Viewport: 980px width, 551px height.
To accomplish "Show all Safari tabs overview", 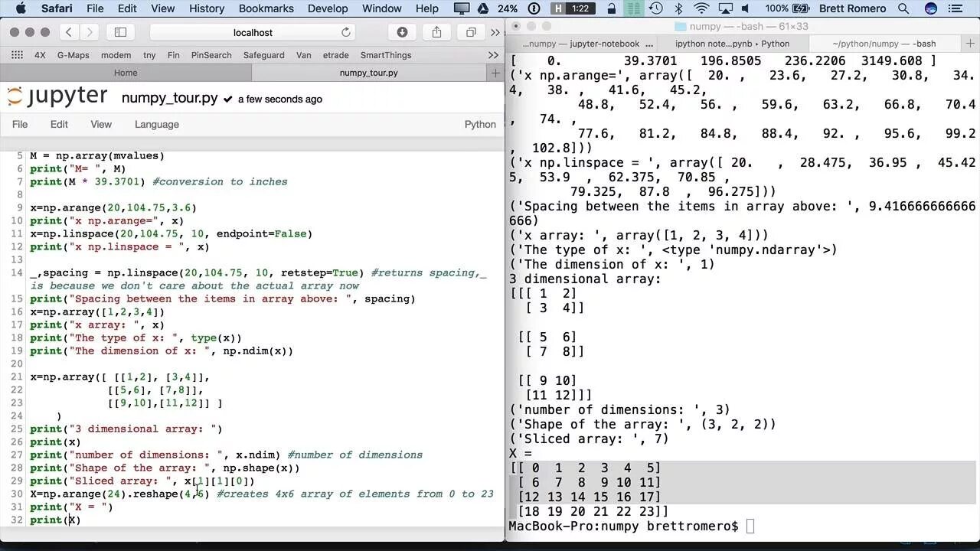I will click(471, 32).
